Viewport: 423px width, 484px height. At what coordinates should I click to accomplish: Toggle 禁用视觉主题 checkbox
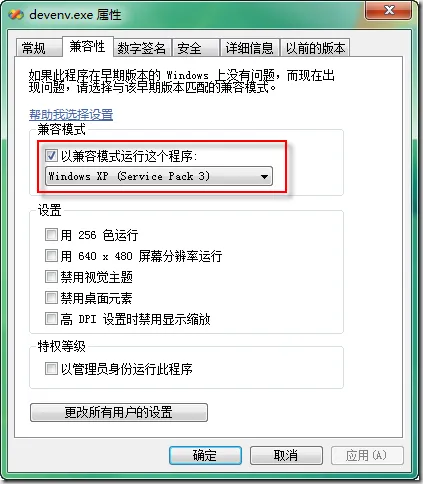[x=51, y=277]
